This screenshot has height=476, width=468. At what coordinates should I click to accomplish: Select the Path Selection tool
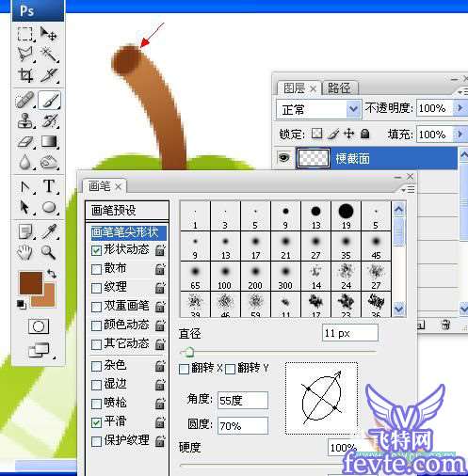[25, 207]
